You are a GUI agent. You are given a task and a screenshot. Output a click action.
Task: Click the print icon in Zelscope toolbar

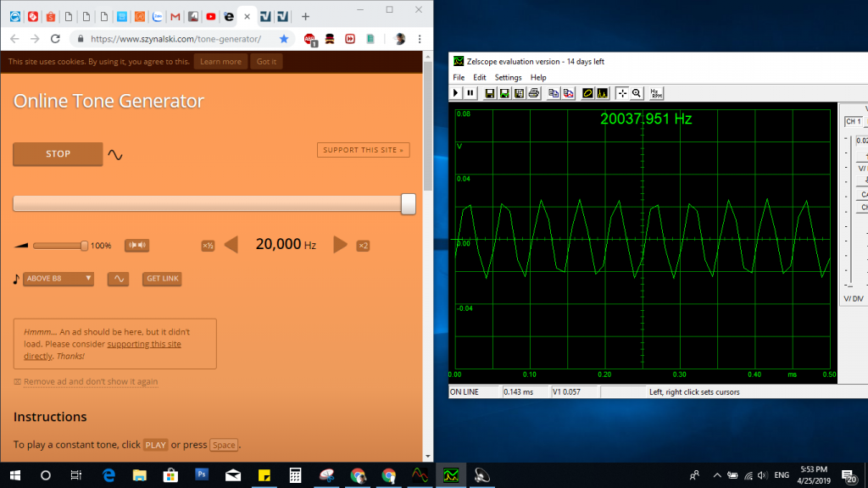[533, 93]
